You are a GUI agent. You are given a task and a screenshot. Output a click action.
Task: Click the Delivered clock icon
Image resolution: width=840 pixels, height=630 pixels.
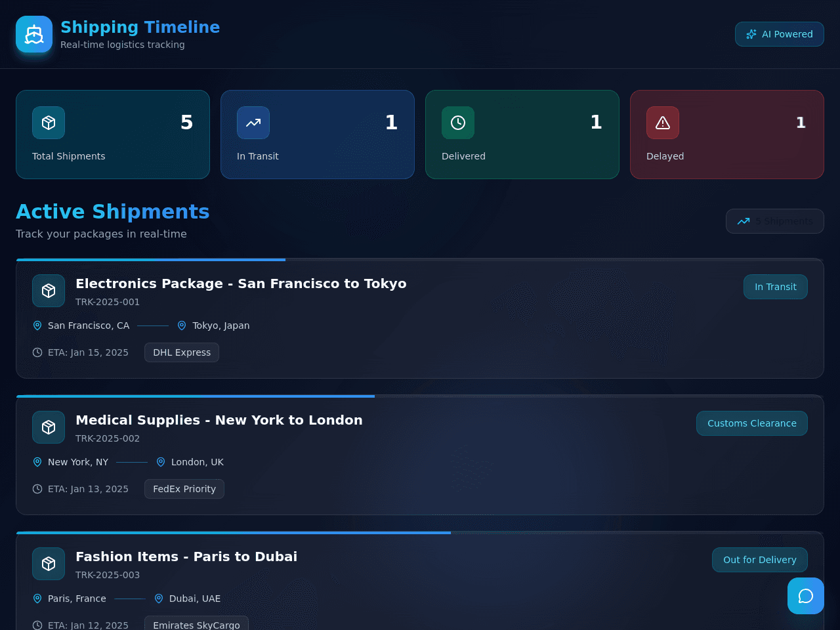(x=458, y=123)
